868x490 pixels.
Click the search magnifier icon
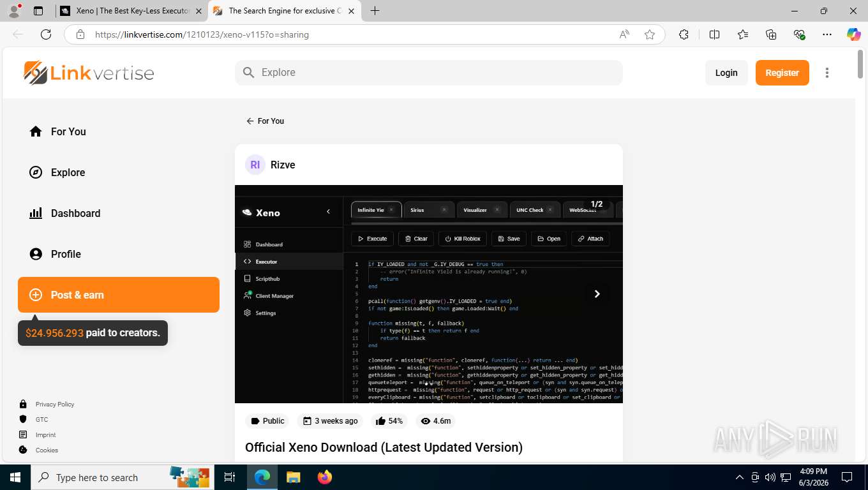click(249, 73)
